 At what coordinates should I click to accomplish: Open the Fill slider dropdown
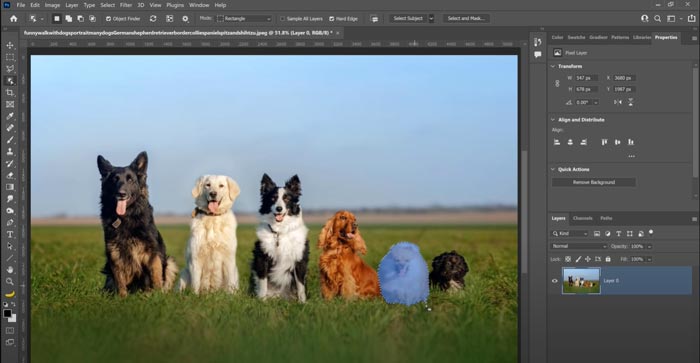(x=650, y=259)
